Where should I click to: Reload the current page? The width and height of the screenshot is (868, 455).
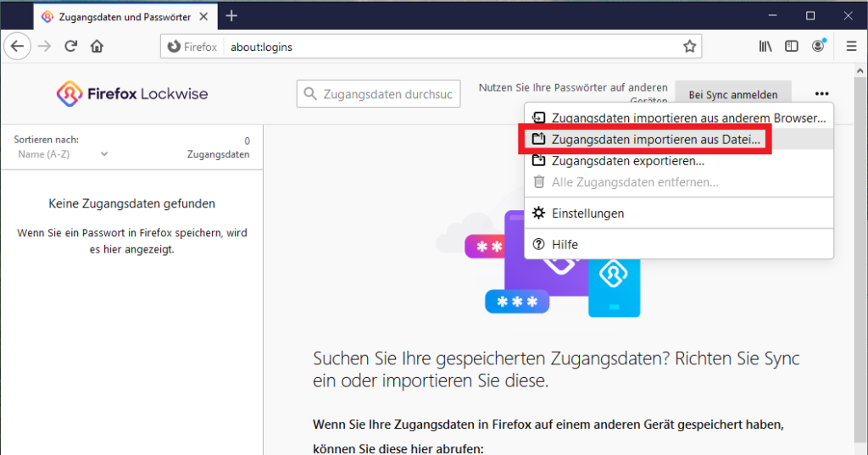click(70, 47)
